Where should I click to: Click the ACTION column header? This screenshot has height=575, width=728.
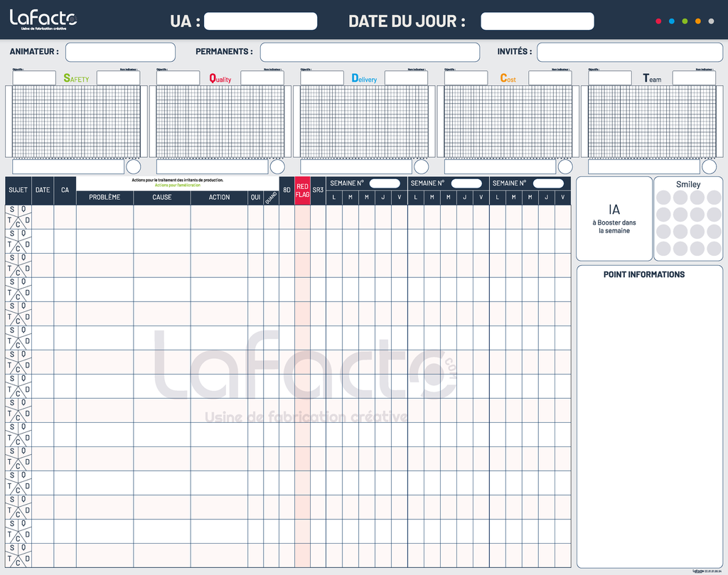(x=219, y=197)
